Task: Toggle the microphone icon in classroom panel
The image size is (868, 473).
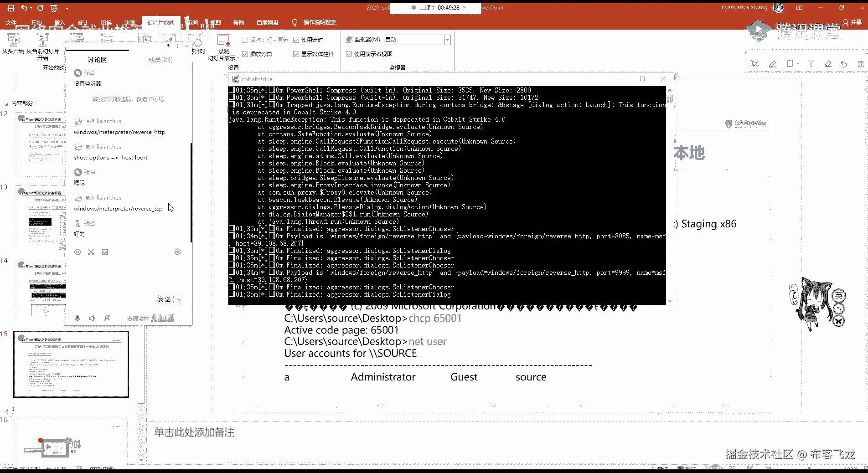Action: click(77, 318)
